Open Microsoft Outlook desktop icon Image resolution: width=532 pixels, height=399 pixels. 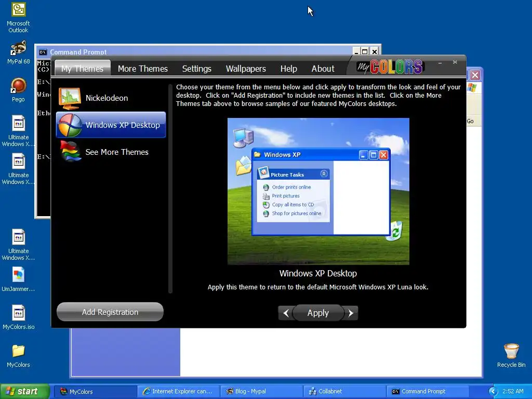click(x=18, y=18)
